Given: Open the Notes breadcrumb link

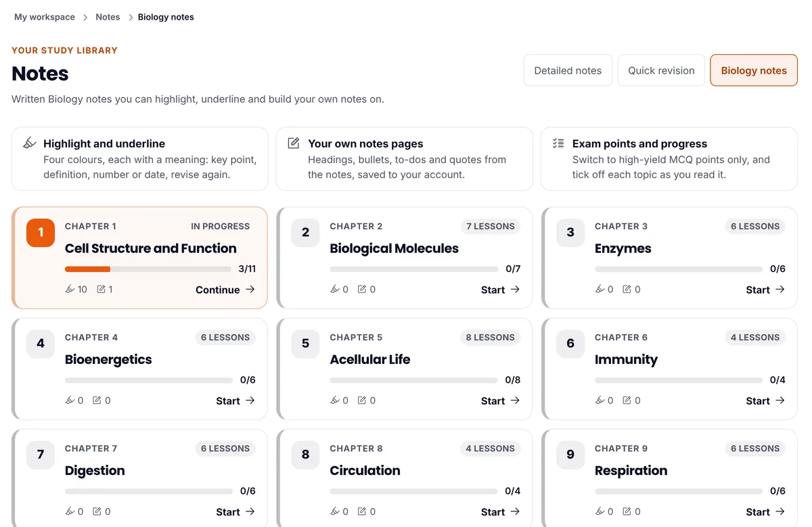Looking at the screenshot, I should 108,17.
